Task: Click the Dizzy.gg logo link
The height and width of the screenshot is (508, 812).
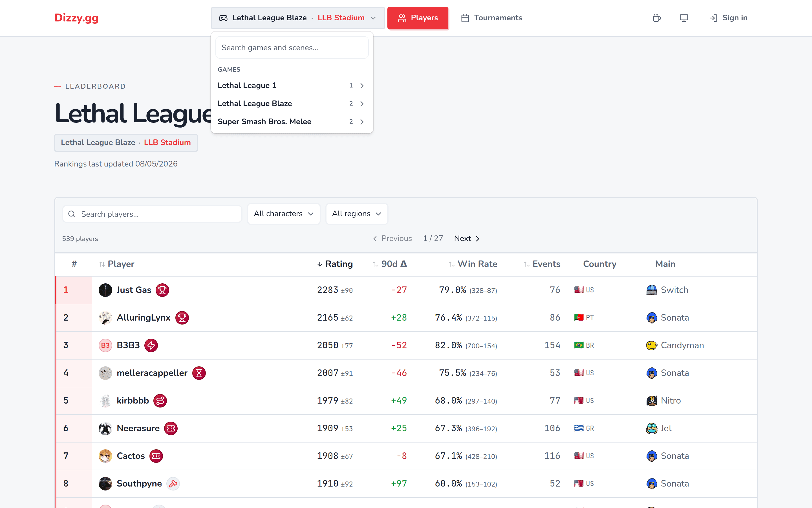Action: point(76,18)
